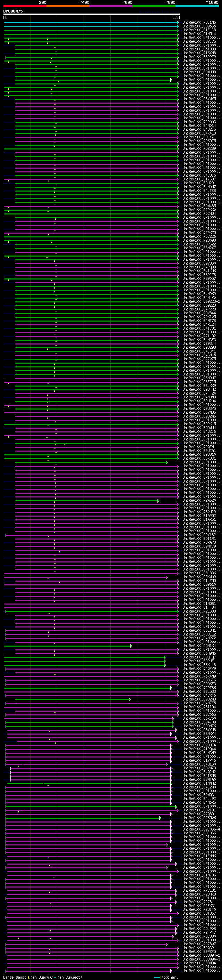Click hit name UniRef100_C5KWA9

click(199, 577)
